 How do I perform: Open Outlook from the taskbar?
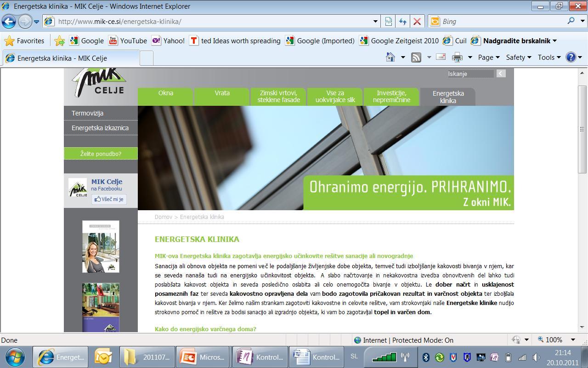(x=104, y=357)
